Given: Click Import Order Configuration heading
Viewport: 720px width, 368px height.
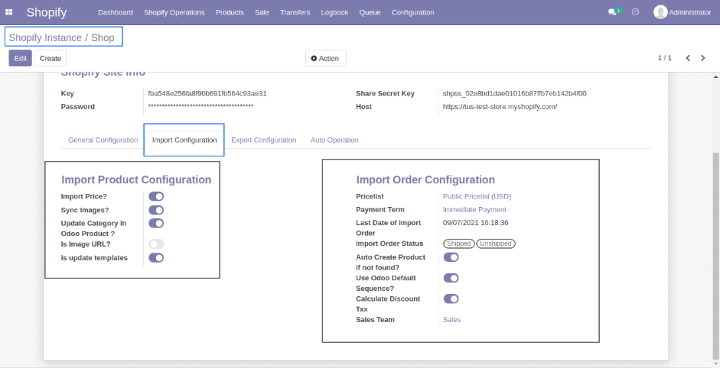Looking at the screenshot, I should pyautogui.click(x=426, y=180).
